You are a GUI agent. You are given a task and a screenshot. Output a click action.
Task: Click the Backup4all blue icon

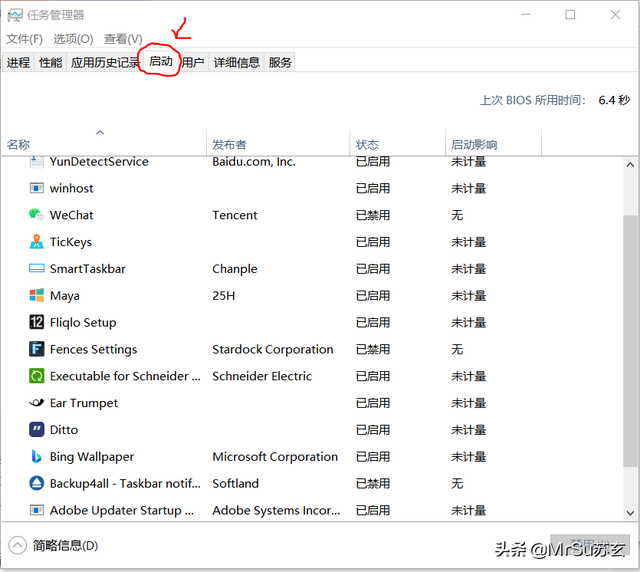click(36, 483)
